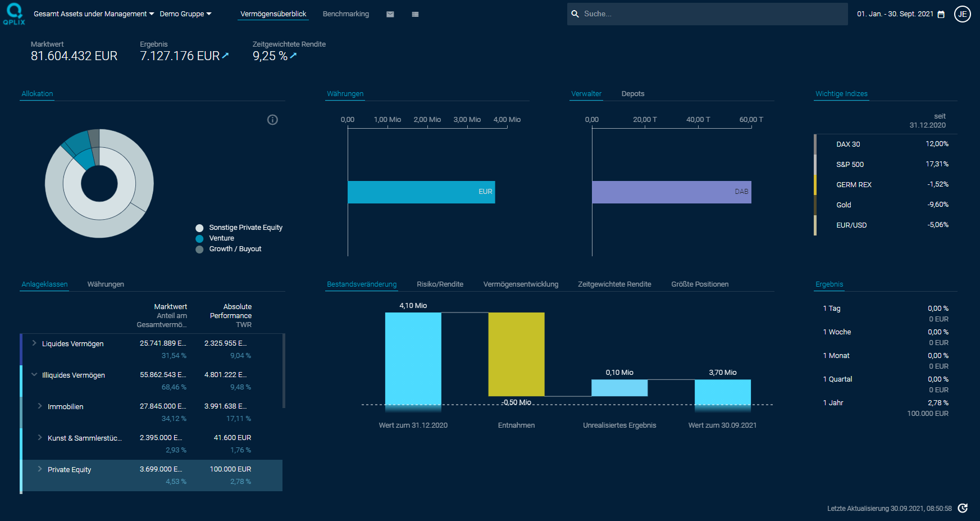Viewport: 980px width, 521px height.
Task: Select the Verwalter tab
Action: (x=586, y=94)
